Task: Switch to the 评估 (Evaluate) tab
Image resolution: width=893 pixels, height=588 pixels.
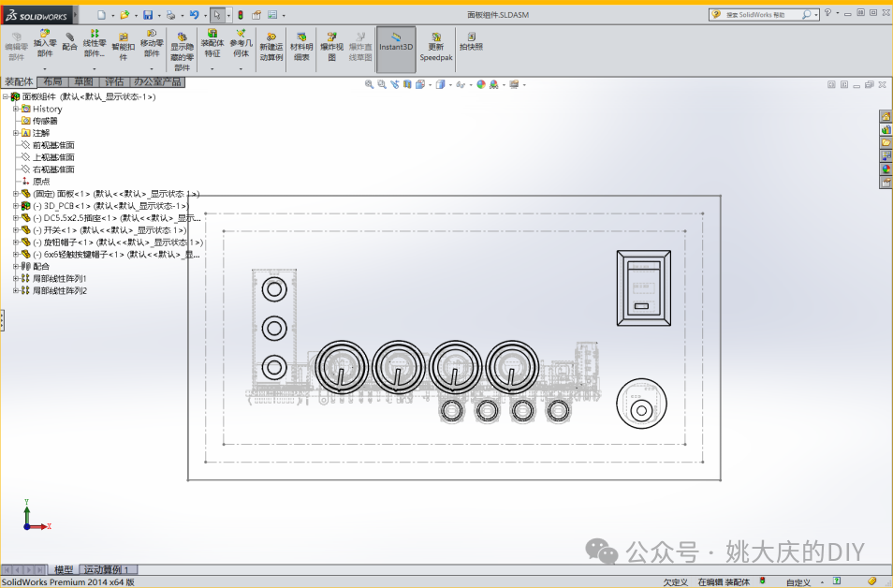Action: [113, 82]
